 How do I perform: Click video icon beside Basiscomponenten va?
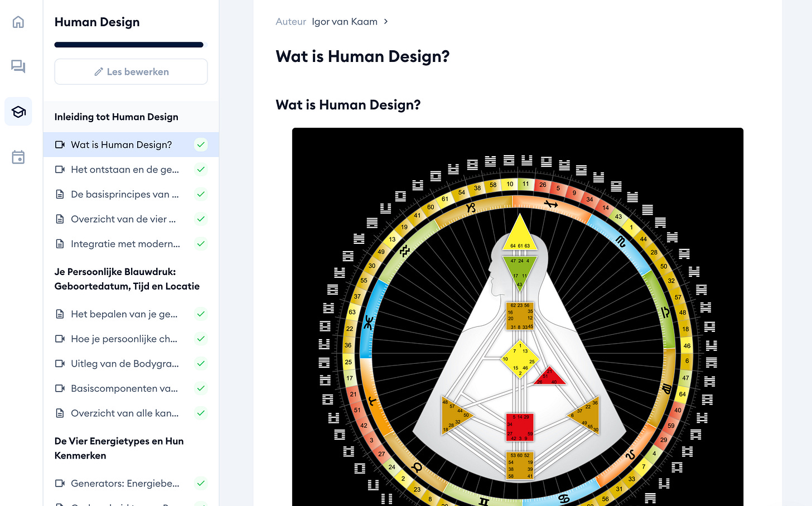[x=60, y=388]
